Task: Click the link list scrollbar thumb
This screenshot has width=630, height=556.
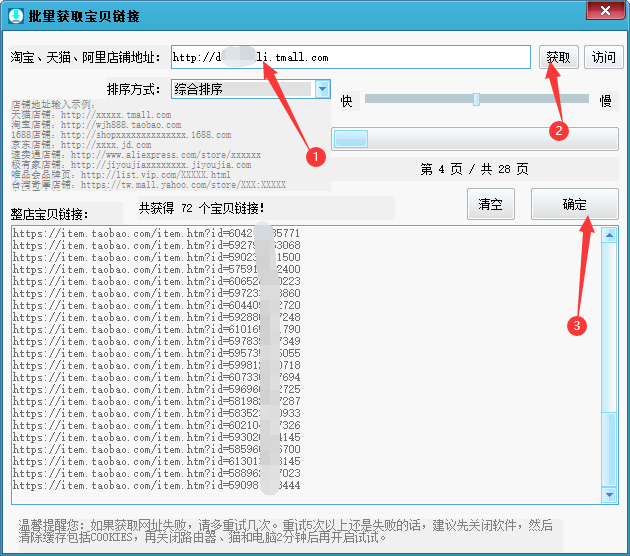Action: pyautogui.click(x=609, y=448)
